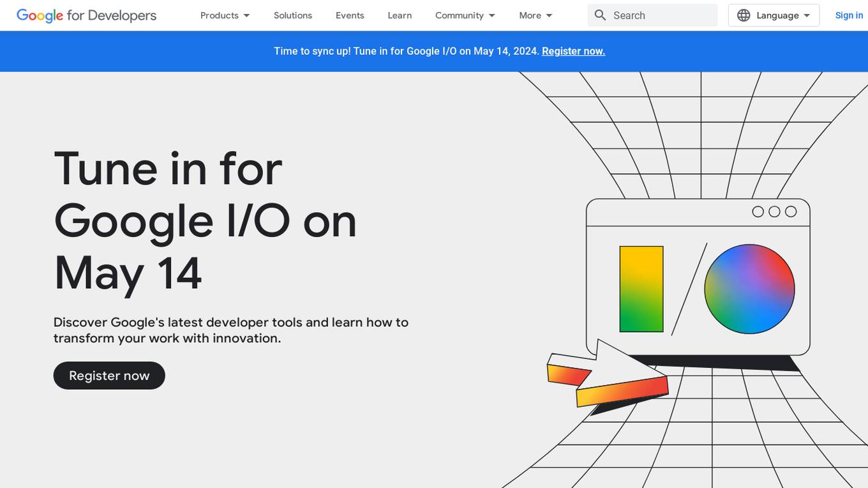Expand the Community dropdown arrow

[492, 15]
